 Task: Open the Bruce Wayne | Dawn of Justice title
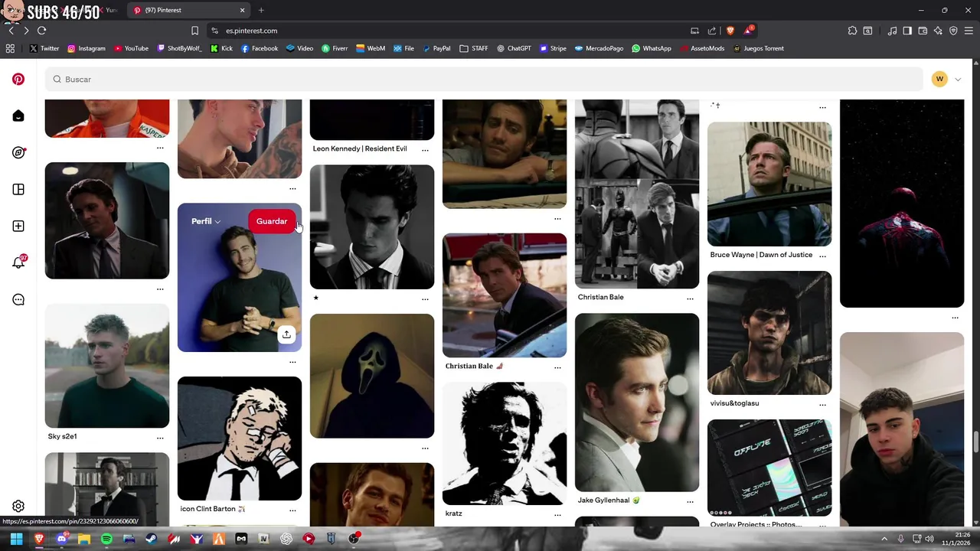click(x=761, y=255)
